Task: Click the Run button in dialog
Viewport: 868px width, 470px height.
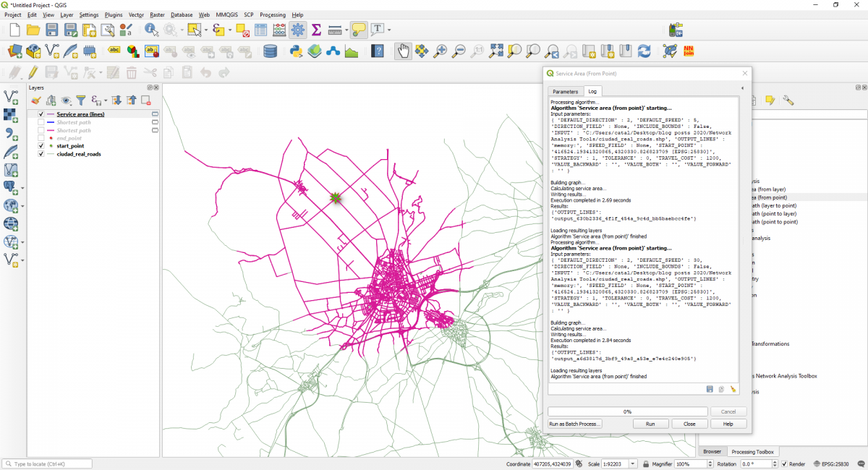Action: tap(650, 424)
